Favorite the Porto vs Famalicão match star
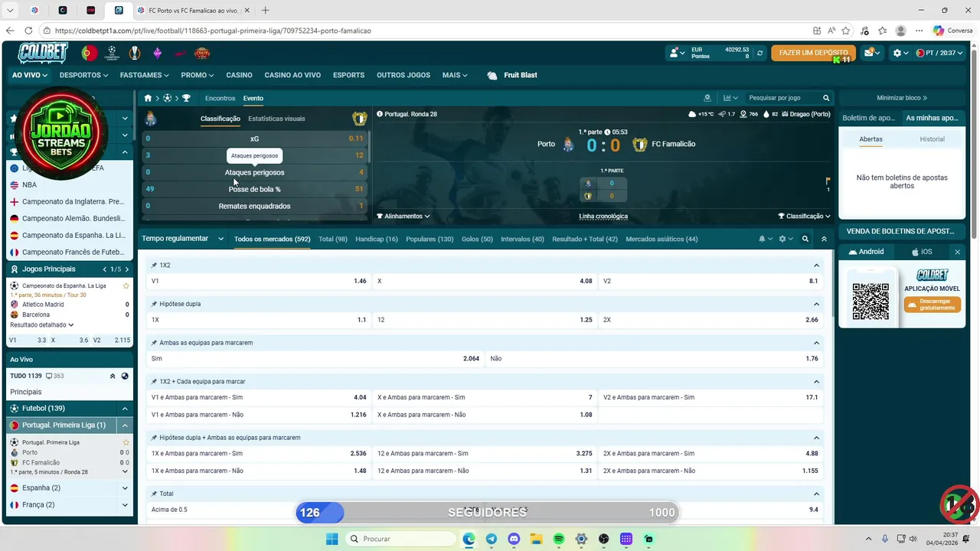This screenshot has height=551, width=980. click(126, 442)
